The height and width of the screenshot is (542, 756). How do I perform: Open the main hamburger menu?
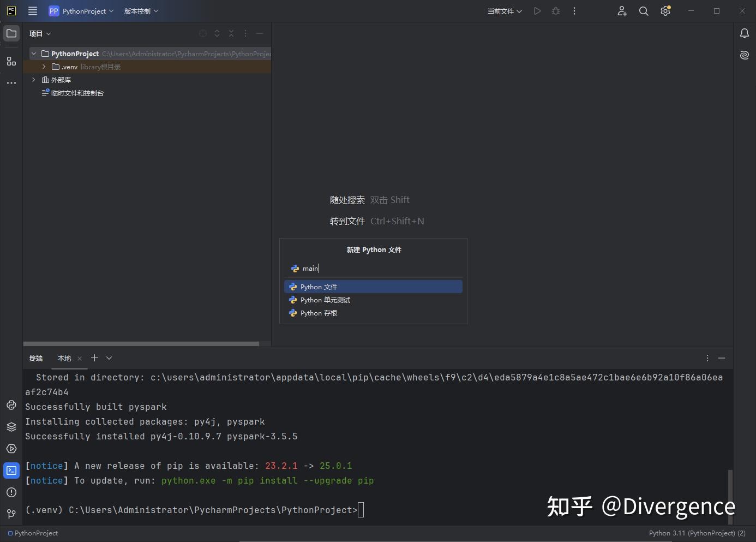33,11
